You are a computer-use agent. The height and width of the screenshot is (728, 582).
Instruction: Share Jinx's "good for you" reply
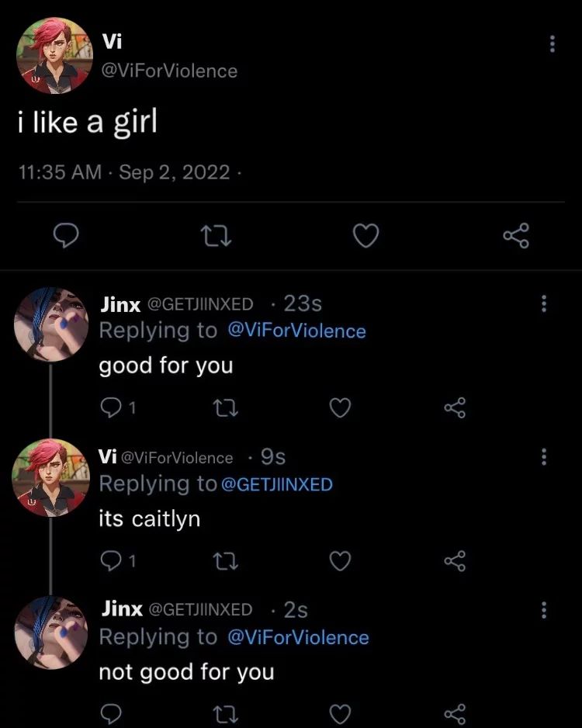coord(454,407)
